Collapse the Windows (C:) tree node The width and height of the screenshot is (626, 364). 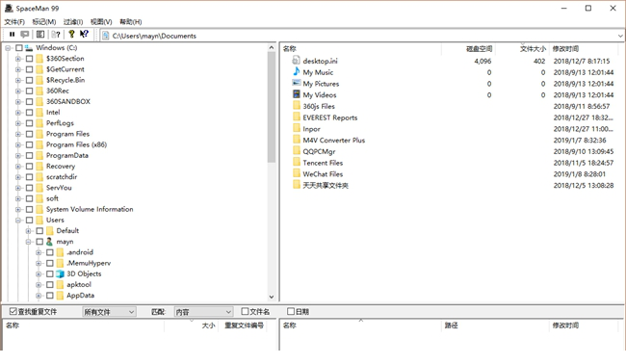click(8, 48)
